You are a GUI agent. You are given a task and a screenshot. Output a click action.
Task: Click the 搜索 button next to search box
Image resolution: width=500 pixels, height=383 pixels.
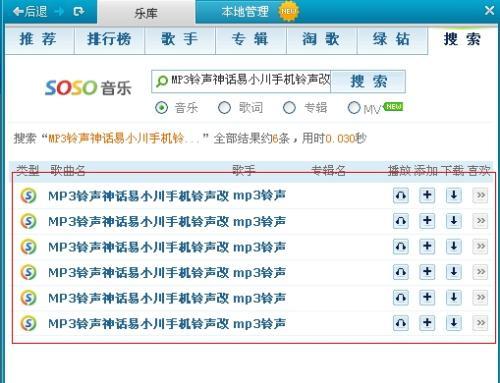click(368, 81)
